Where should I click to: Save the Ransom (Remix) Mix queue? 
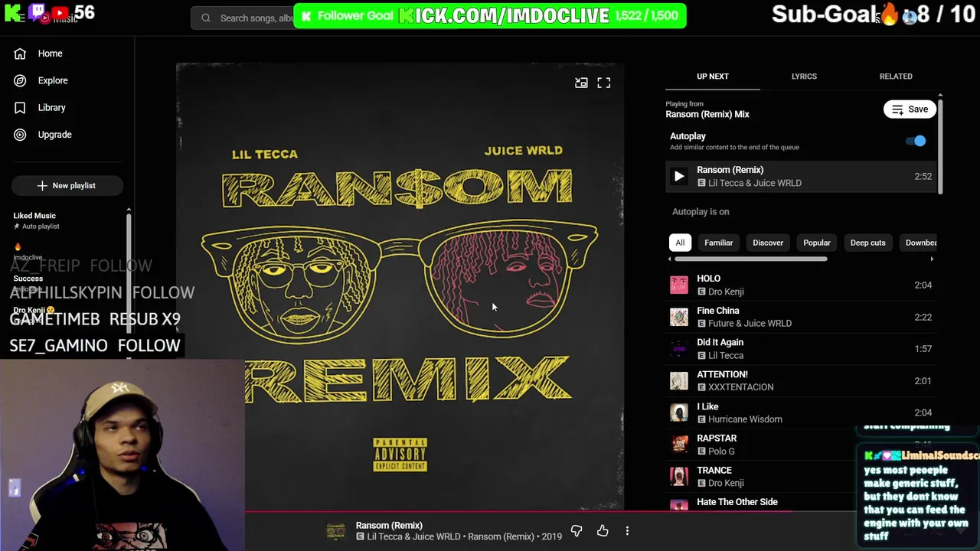pos(910,109)
